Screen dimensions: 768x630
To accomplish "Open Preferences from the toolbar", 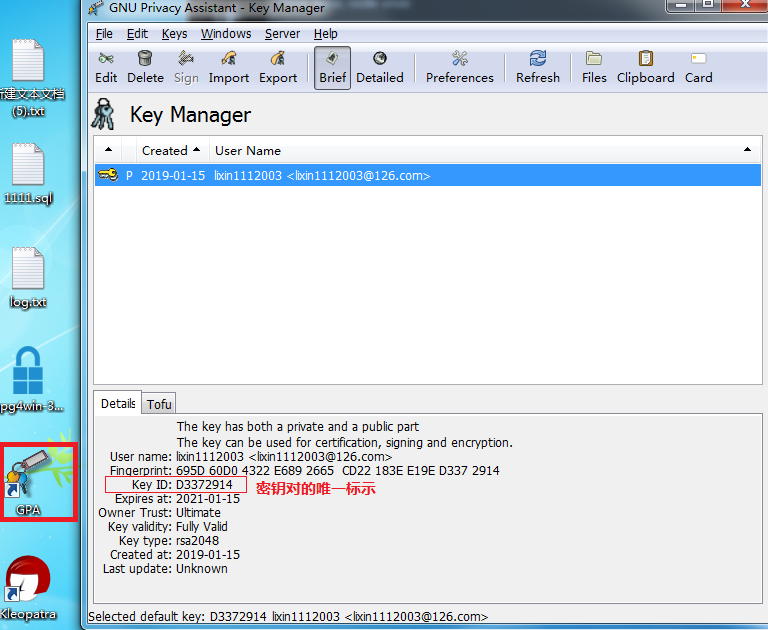I will (x=459, y=68).
